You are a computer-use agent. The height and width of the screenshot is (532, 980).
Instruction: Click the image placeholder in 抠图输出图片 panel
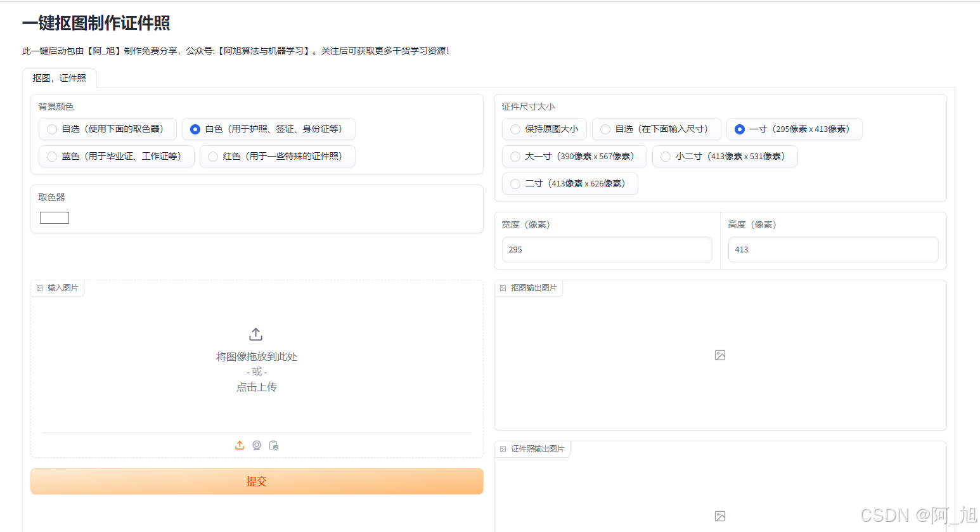tap(720, 356)
